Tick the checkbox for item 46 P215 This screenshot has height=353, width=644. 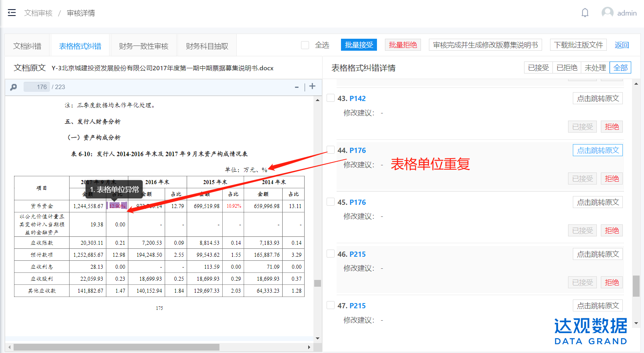pos(331,254)
